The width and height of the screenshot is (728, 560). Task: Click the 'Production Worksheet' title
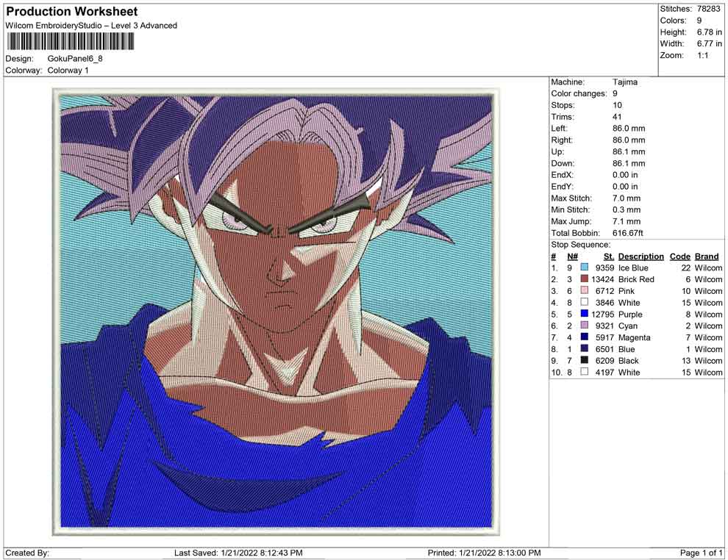[x=72, y=12]
